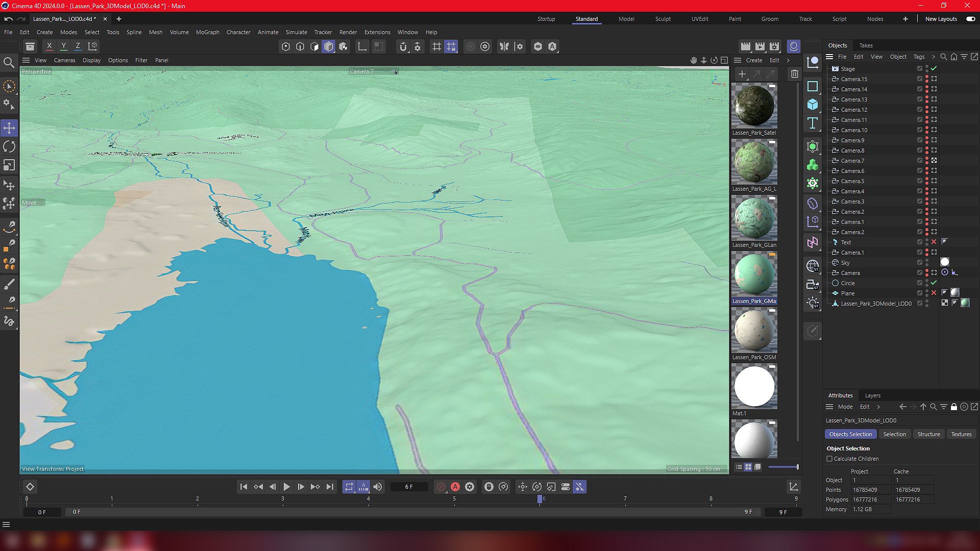The width and height of the screenshot is (980, 551).
Task: Adjust the material thumbnail size slider
Action: (783, 467)
